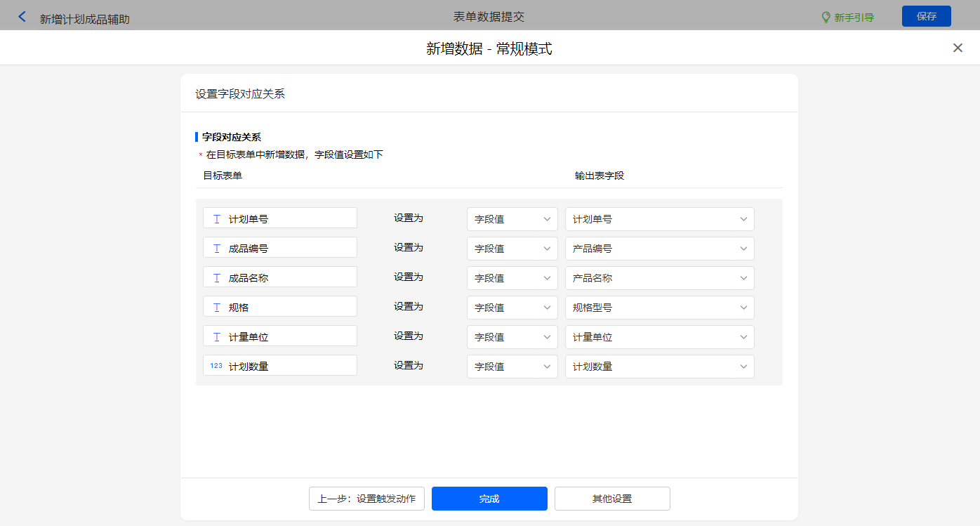Click the text type icon beside 计划单号
Image resolution: width=980 pixels, height=526 pixels.
pyautogui.click(x=216, y=219)
